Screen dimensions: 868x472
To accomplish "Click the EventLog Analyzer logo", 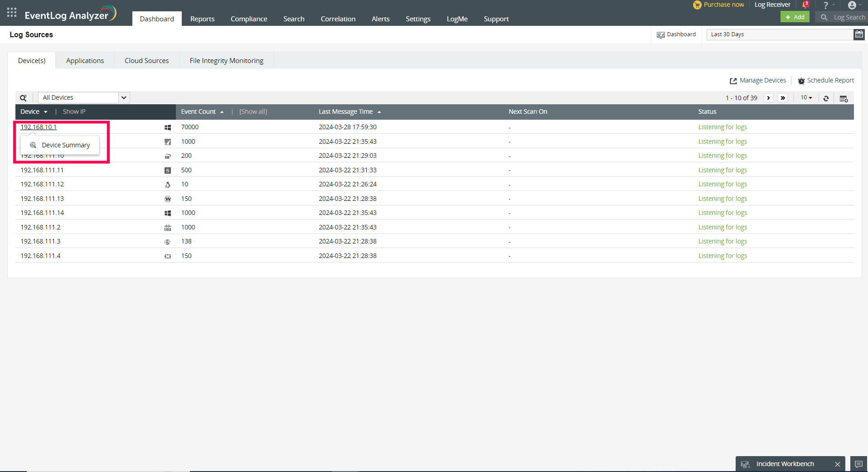I will (70, 14).
